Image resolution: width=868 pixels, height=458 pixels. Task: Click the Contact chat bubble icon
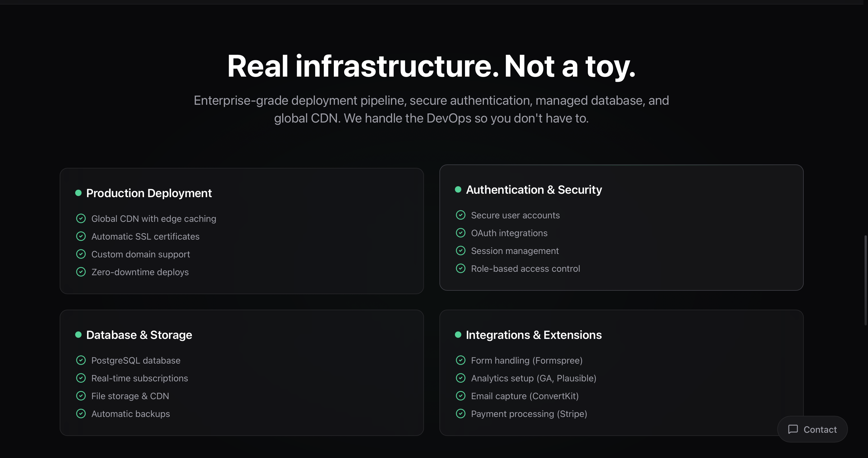pos(793,429)
